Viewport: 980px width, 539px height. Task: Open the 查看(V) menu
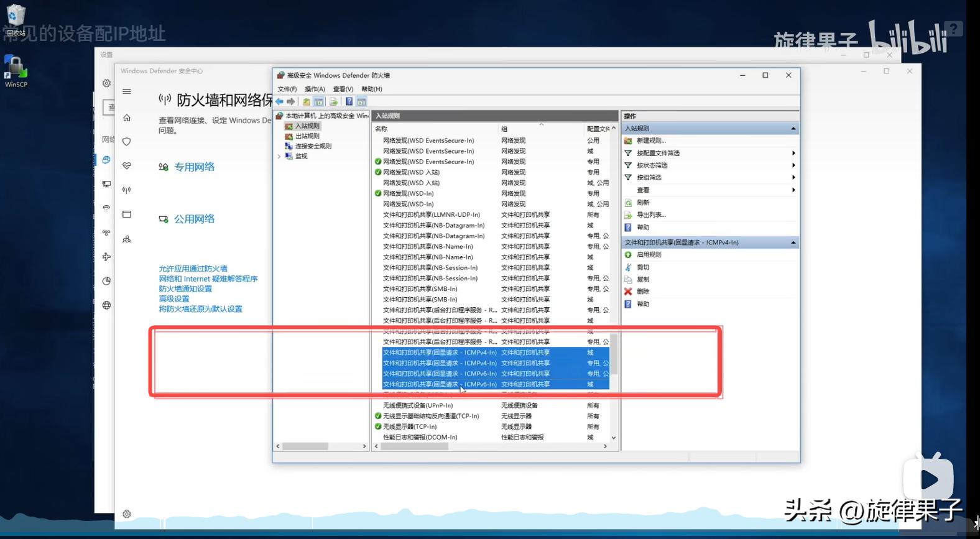point(343,89)
